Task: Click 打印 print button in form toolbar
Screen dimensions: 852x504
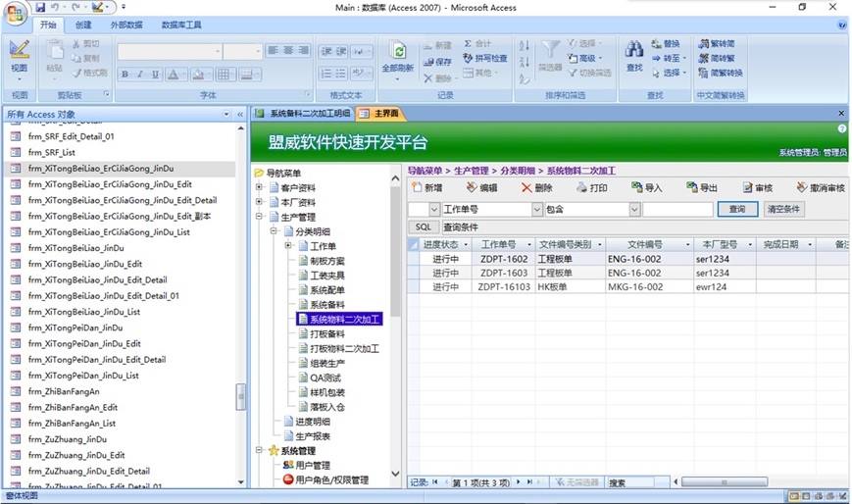Action: click(592, 187)
